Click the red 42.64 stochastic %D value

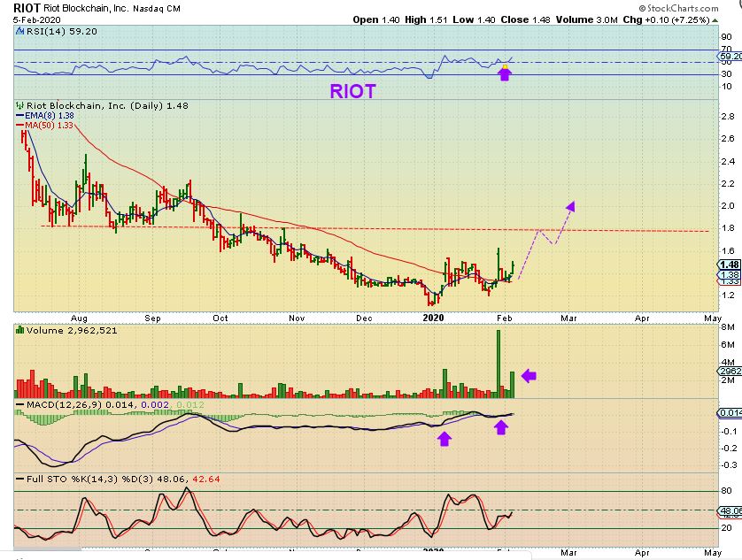pos(206,479)
